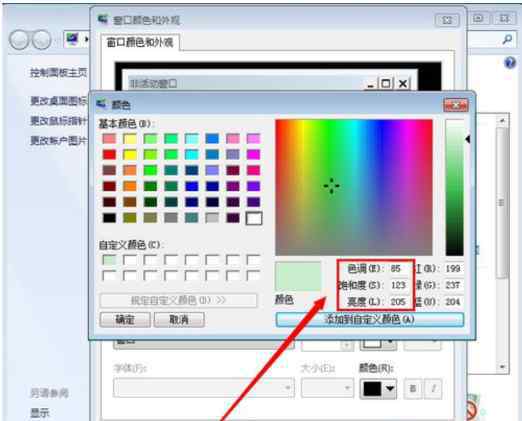Click the blue help question mark icon
This screenshot has height=421, width=522.
510,63
